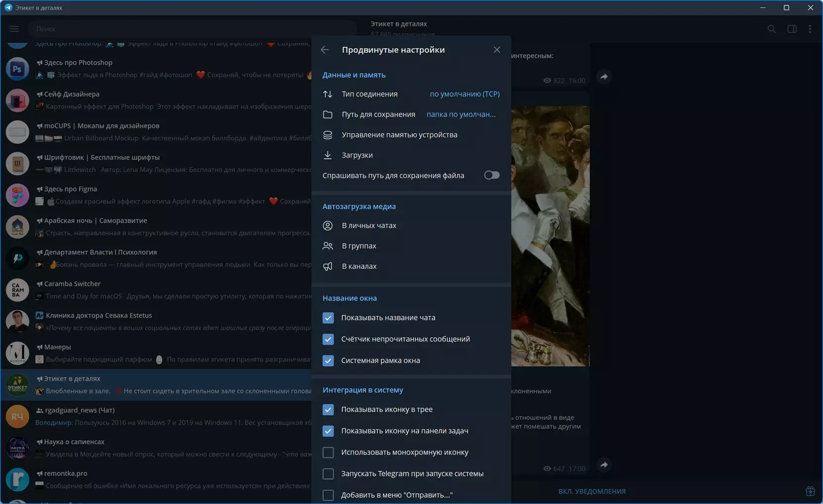Click the downloads arrow icon

tap(328, 155)
